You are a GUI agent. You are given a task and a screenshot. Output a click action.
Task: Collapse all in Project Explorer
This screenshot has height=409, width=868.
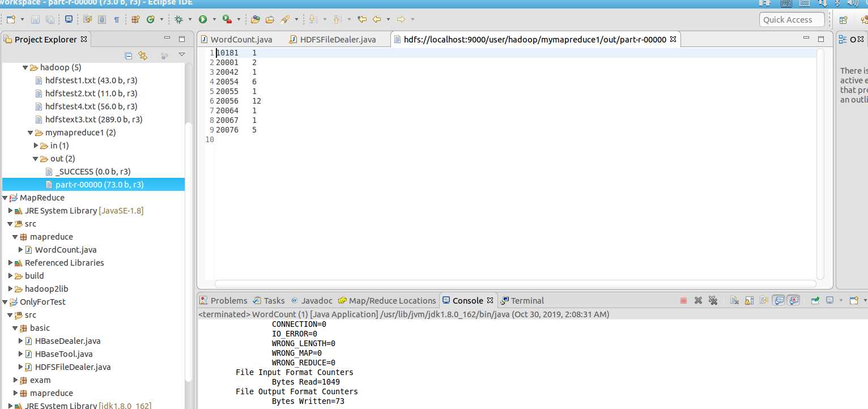[x=129, y=56]
